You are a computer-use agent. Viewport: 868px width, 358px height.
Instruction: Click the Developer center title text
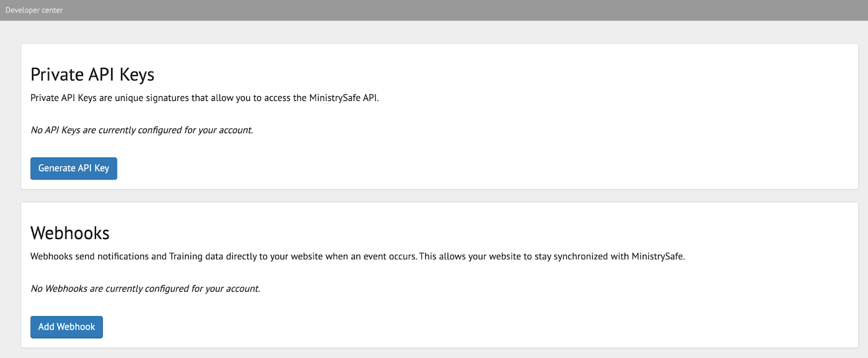[34, 10]
